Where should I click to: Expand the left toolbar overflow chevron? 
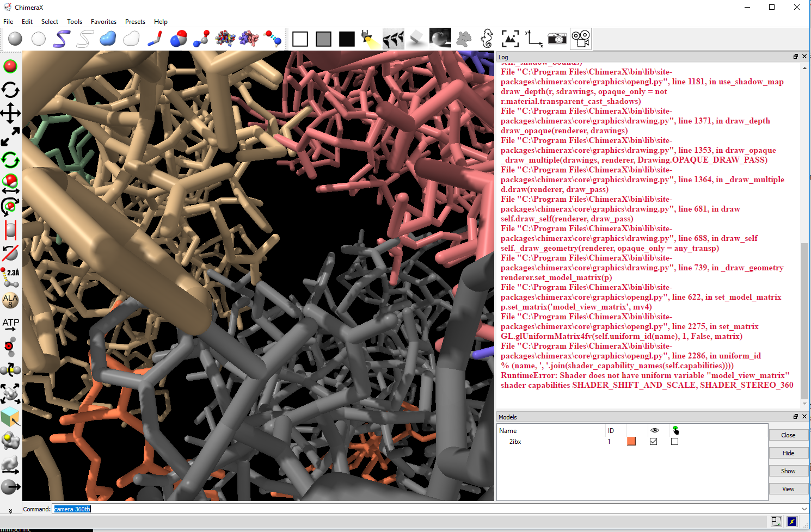click(10, 511)
